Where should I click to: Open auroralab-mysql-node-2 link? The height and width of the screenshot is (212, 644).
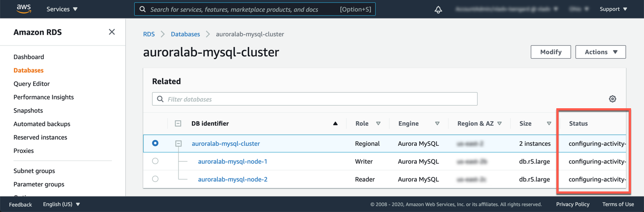point(233,179)
